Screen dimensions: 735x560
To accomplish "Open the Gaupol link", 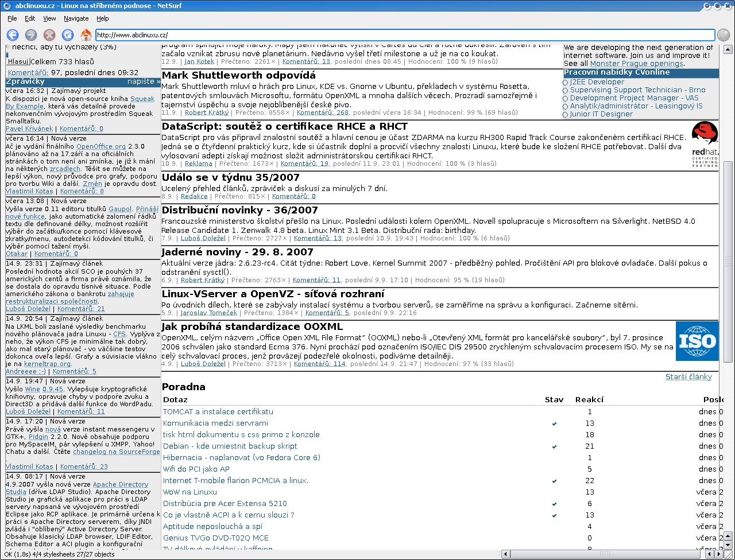I will (120, 209).
